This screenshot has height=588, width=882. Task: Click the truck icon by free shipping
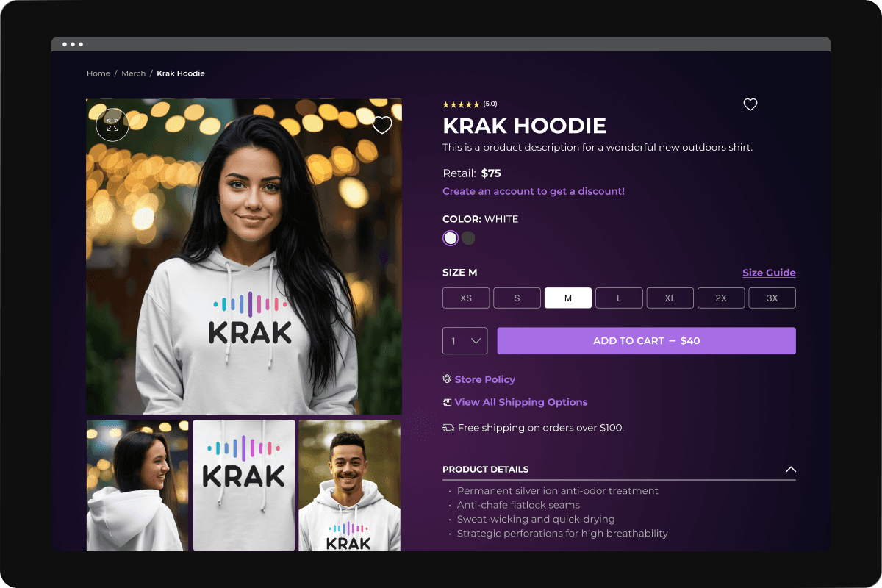(x=448, y=428)
